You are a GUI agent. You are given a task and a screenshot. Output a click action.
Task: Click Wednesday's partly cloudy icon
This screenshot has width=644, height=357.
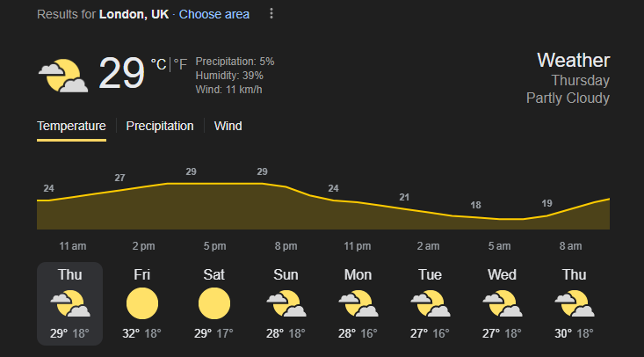[x=502, y=303]
